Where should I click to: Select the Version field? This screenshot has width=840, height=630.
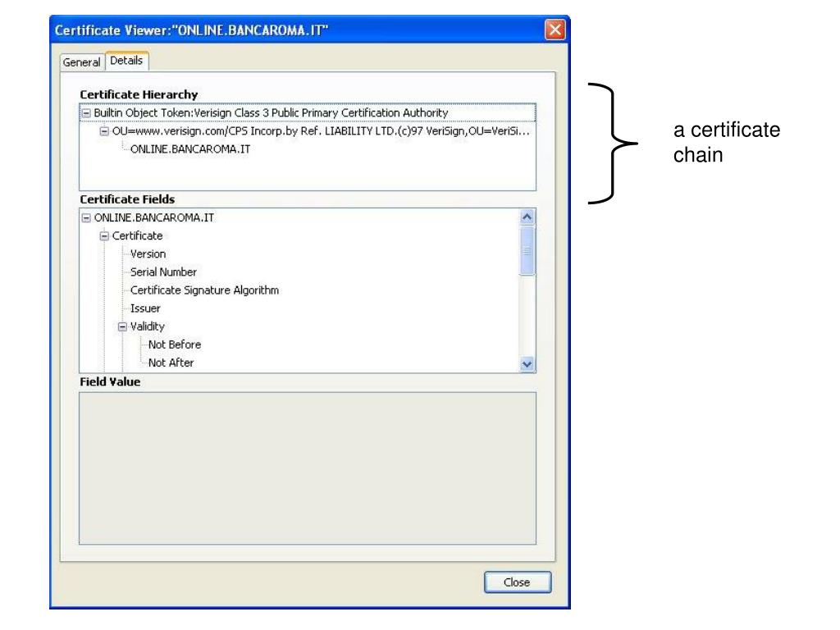point(148,254)
